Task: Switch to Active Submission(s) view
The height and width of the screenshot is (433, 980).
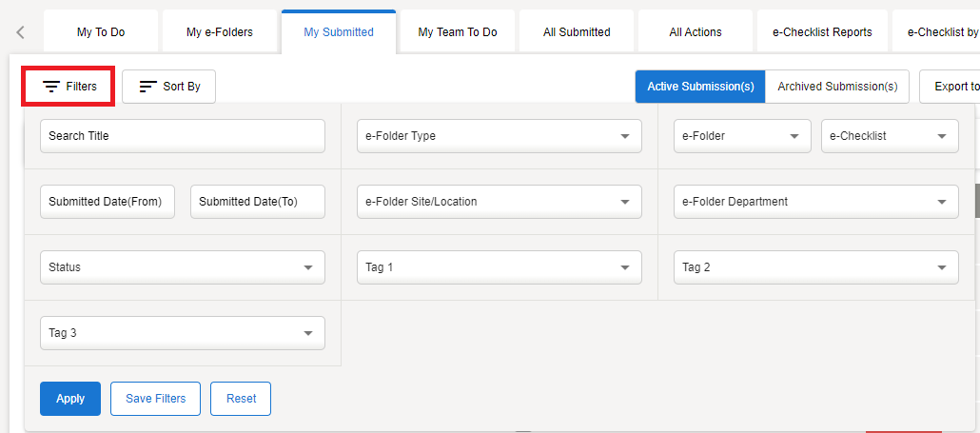Action: pyautogui.click(x=700, y=87)
